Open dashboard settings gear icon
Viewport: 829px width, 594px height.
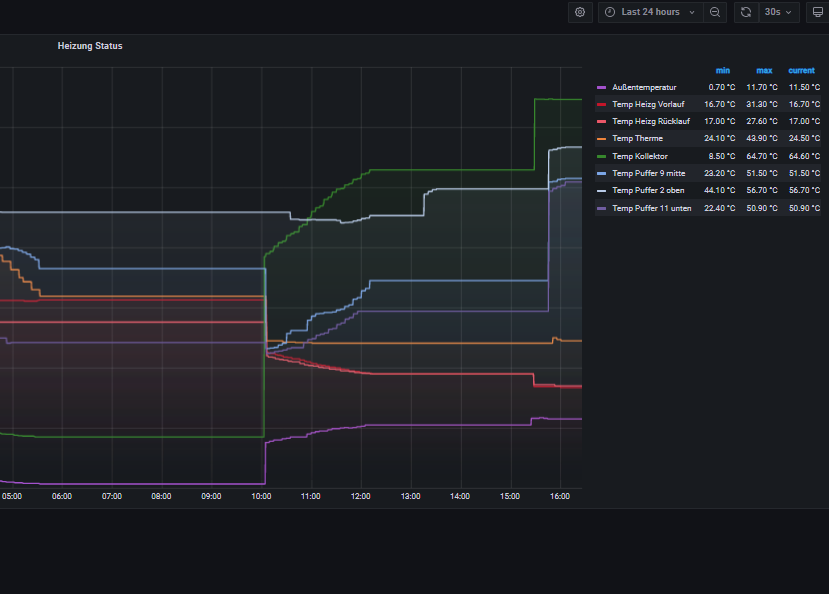coord(580,12)
